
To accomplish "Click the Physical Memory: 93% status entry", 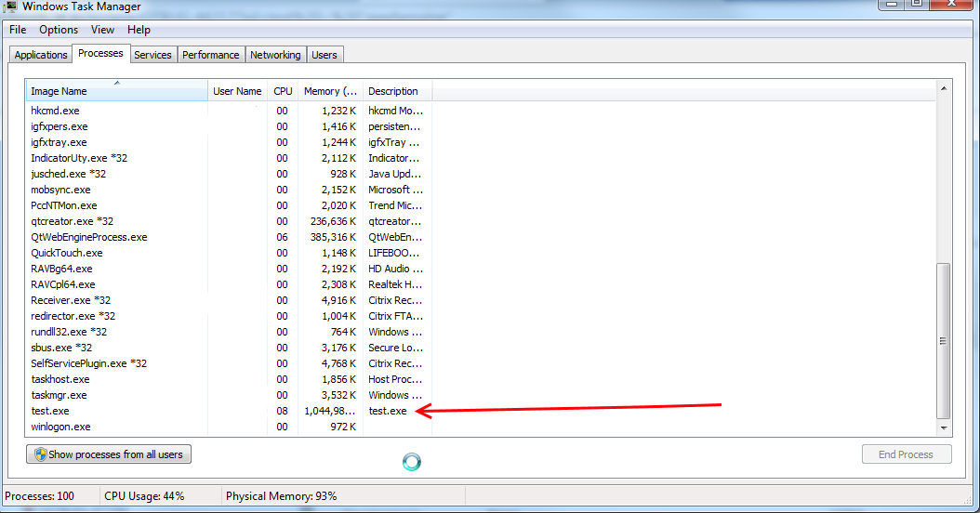I will point(281,496).
